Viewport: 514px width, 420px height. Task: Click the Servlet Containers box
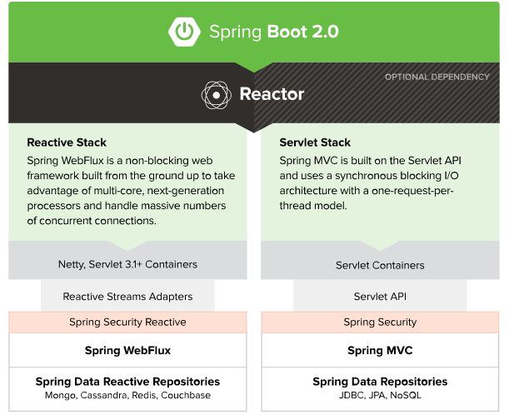380,265
